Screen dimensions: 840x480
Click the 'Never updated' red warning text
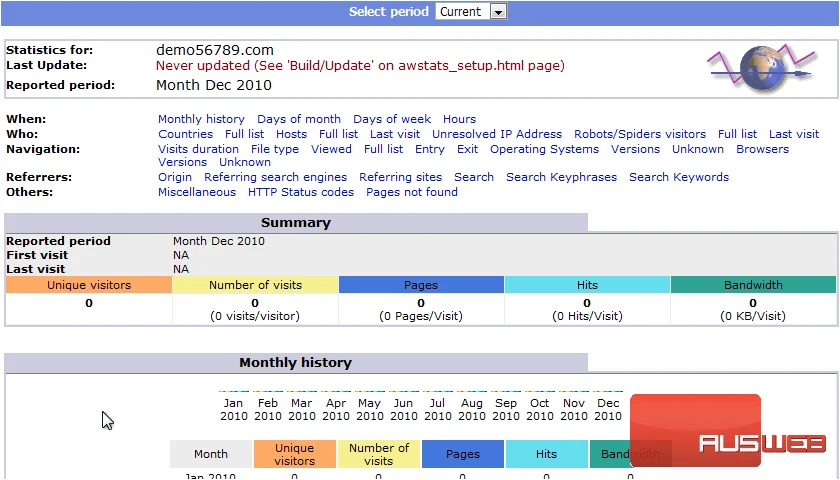click(x=360, y=65)
